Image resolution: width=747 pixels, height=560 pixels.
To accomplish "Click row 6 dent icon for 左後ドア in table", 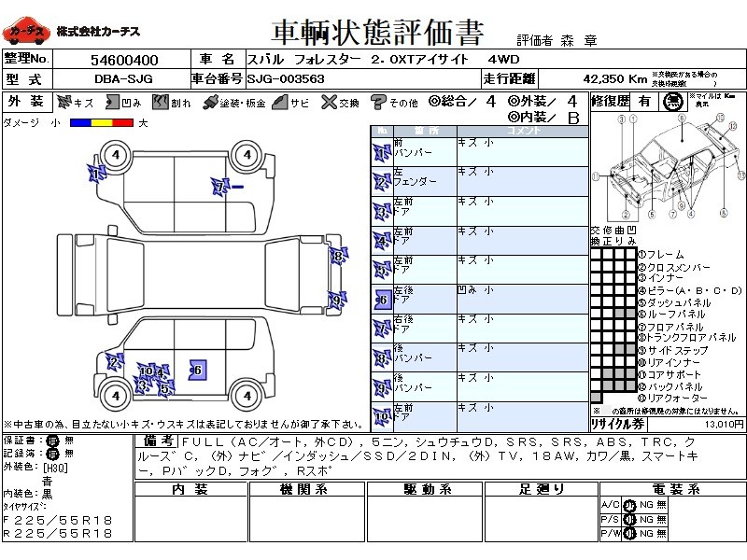I will pyautogui.click(x=382, y=300).
